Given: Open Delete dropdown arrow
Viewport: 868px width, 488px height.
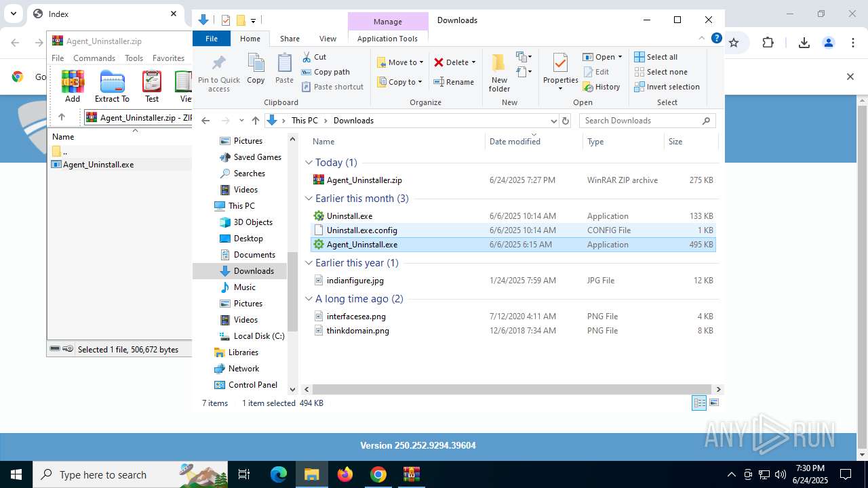Looking at the screenshot, I should (x=473, y=62).
